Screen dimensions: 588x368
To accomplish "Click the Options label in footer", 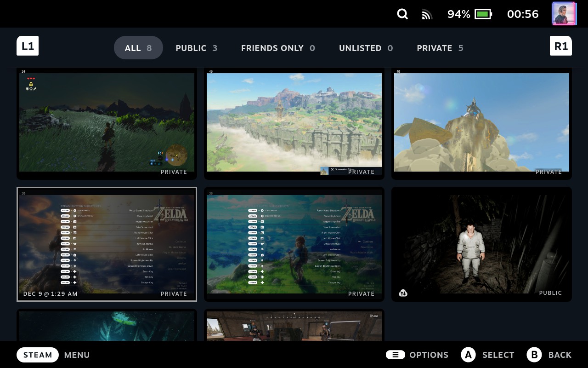I will tap(429, 355).
